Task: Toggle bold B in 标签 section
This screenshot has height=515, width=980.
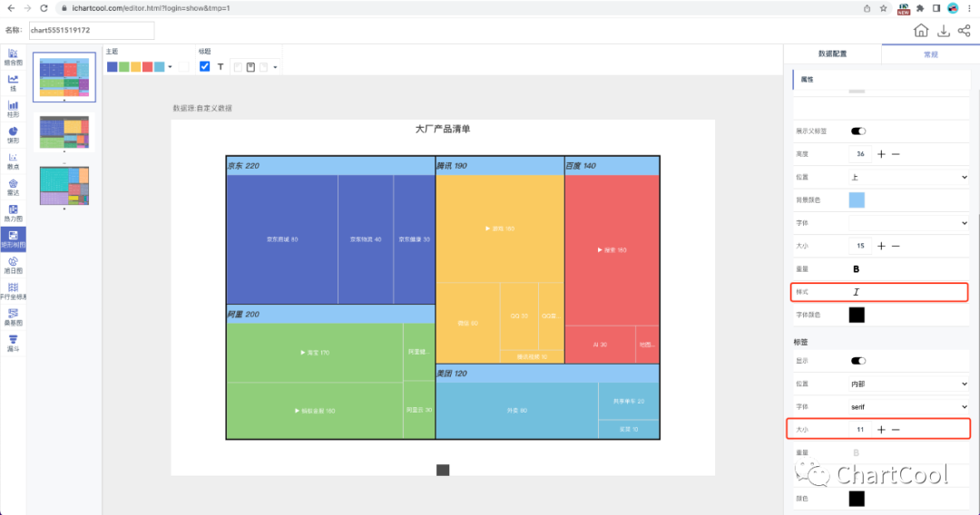Action: [857, 452]
